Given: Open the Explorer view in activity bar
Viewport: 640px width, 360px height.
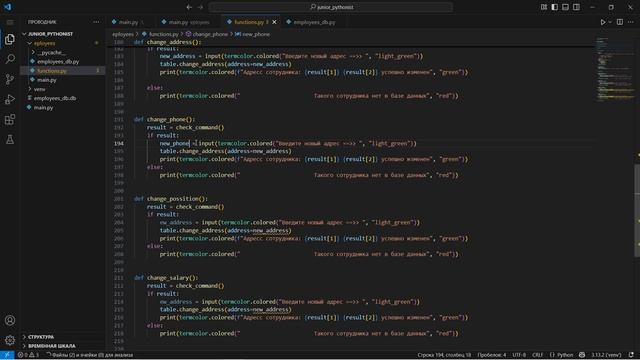Looking at the screenshot, I should pyautogui.click(x=10, y=39).
